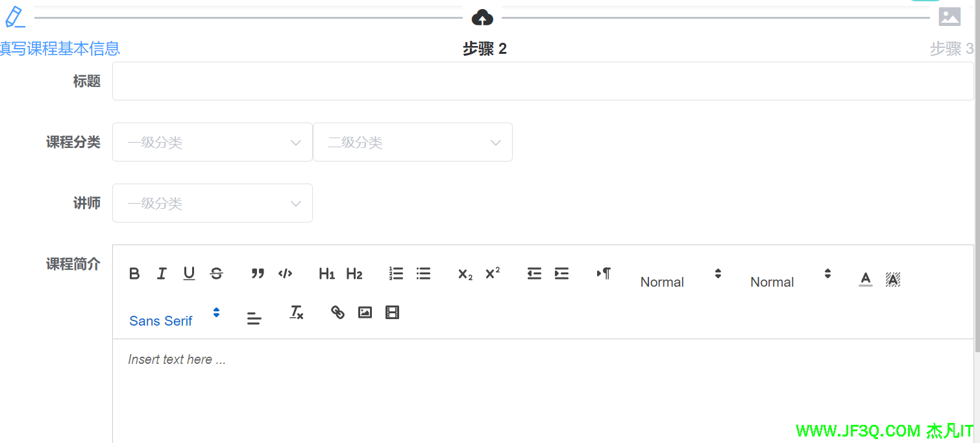Clear text formatting

[x=296, y=313]
